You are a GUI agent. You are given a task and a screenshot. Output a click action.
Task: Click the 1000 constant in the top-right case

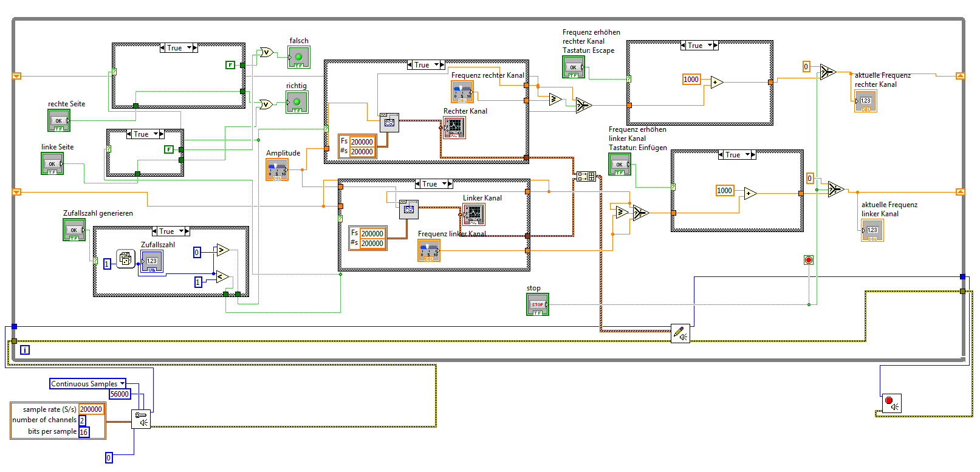pyautogui.click(x=691, y=80)
